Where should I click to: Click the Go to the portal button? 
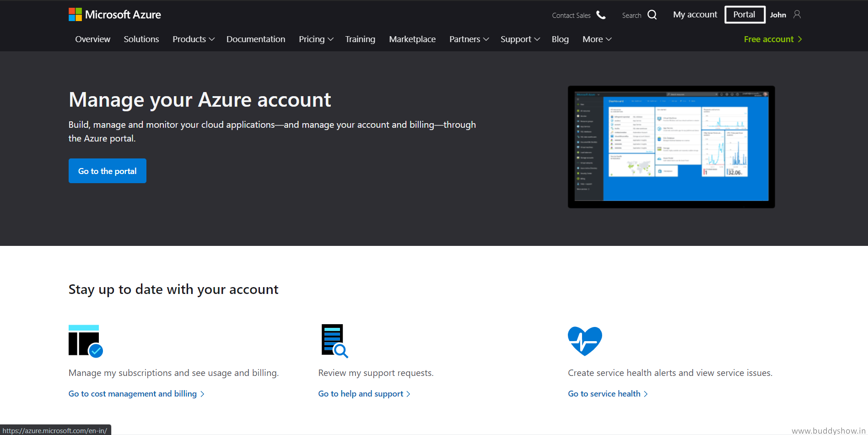click(x=108, y=171)
